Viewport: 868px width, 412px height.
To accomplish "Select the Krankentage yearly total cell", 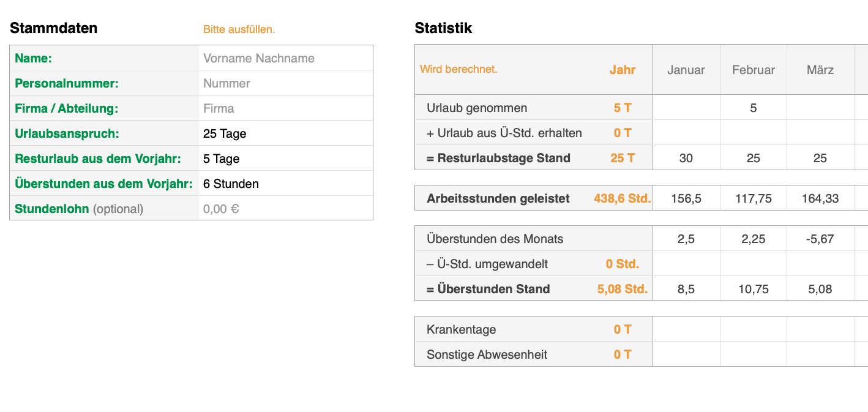I will point(622,329).
